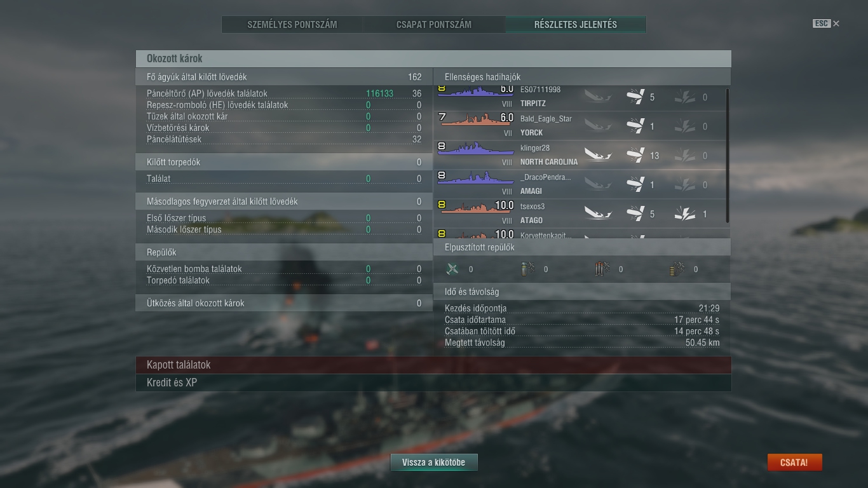This screenshot has width=868, height=488.
Task: Click shell hits icon for Atago
Action: (x=635, y=213)
